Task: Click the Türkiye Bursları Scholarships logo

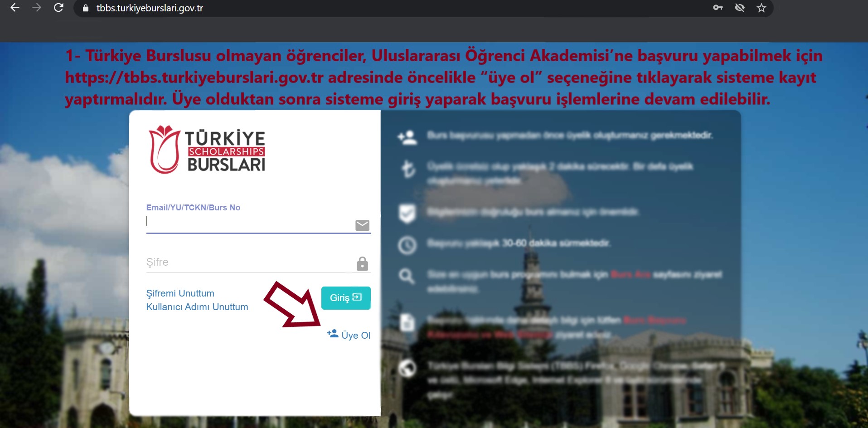Action: point(207,150)
